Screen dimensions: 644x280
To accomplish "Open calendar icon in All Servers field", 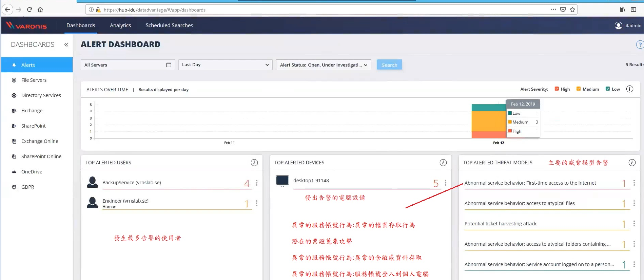I will coord(169,65).
